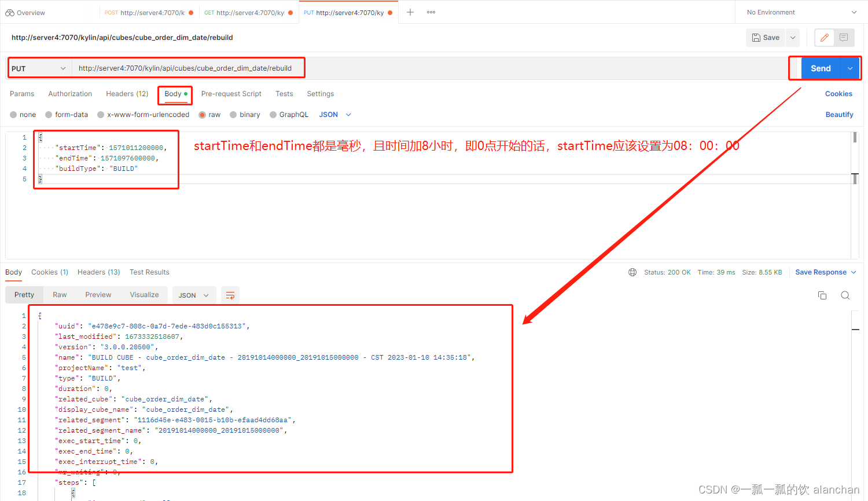This screenshot has width=868, height=501.
Task: Click the uuid line in response
Action: click(x=152, y=326)
